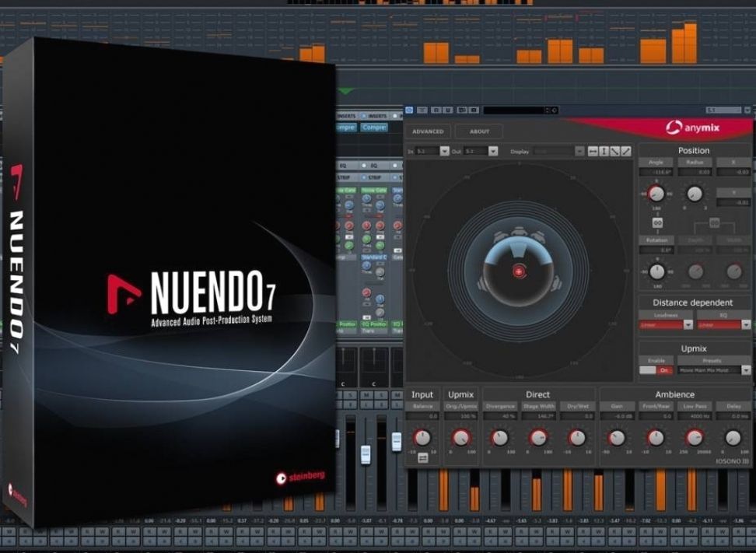Click the Noise Gate module label in strip
756x553 pixels.
[x=373, y=191]
